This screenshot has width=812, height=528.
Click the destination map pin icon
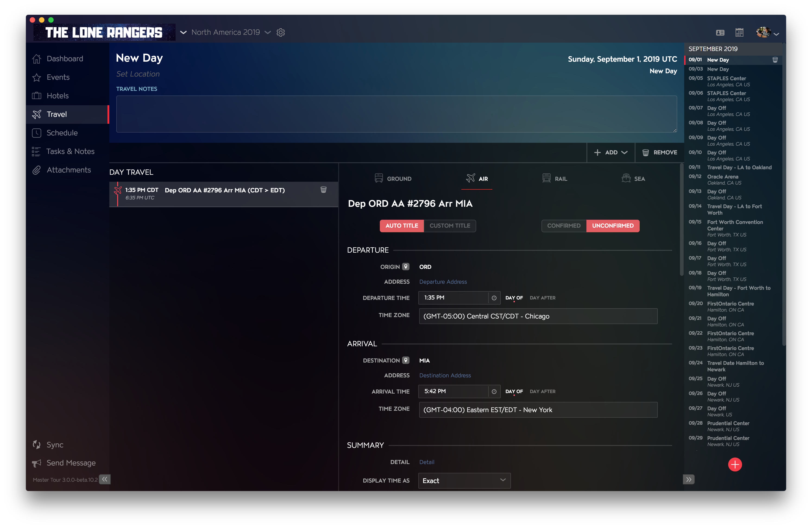405,360
